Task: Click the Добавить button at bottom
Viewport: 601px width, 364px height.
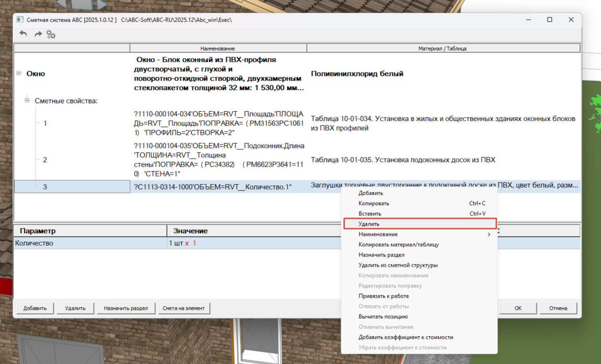Action: coord(35,308)
